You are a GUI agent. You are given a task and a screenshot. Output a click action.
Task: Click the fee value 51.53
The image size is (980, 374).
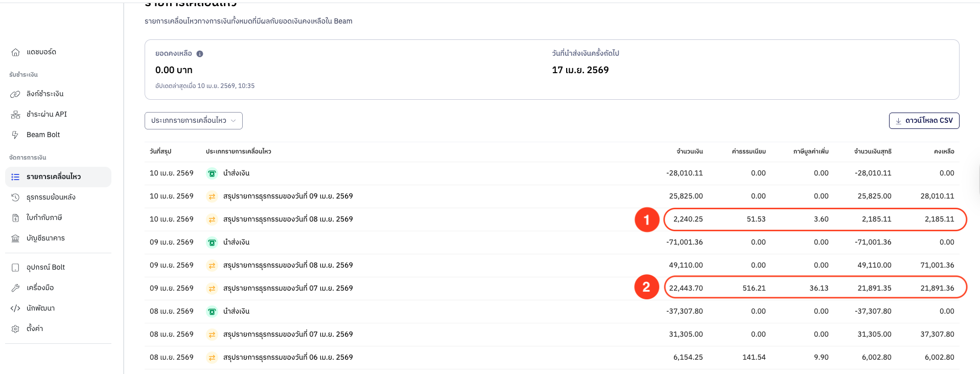pos(756,219)
